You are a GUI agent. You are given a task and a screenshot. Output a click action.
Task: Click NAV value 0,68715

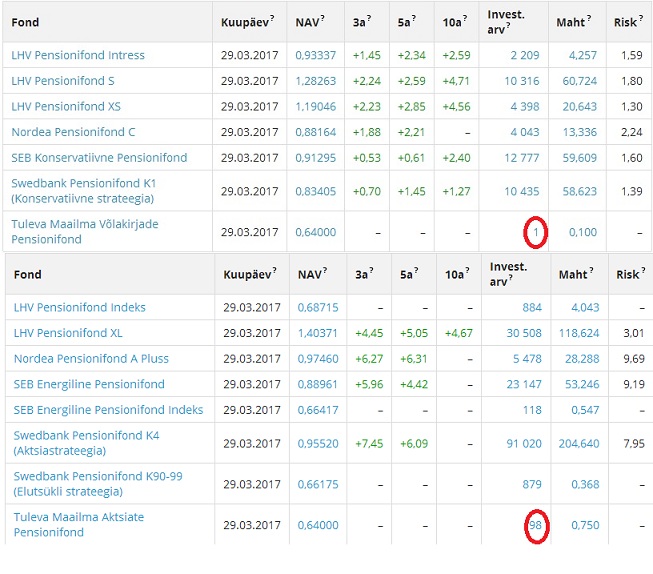[318, 307]
